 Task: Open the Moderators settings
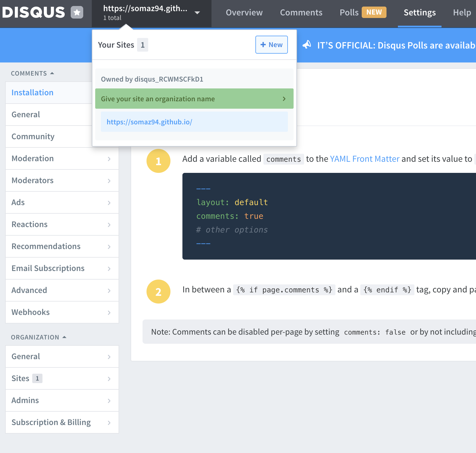pyautogui.click(x=62, y=181)
